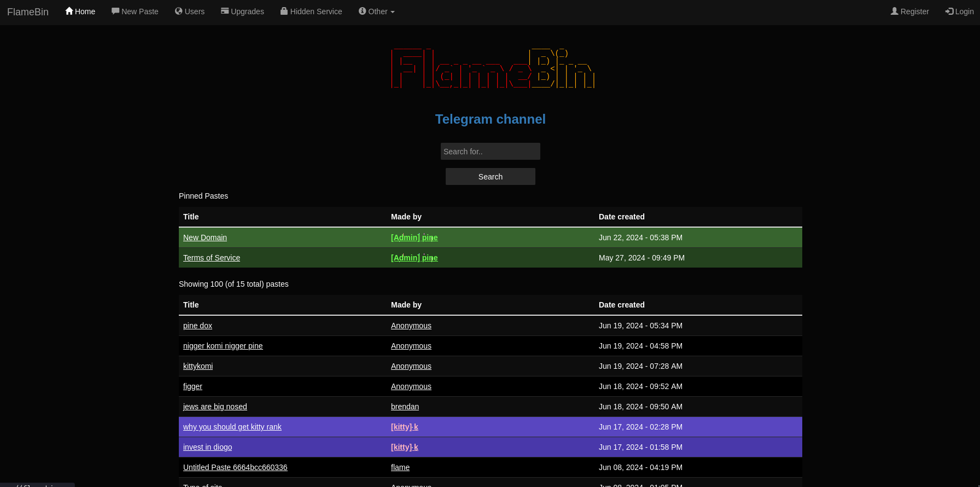Click 'Date created' header in Pinned Pastes table
Viewport: 980px width, 487px height.
622,217
